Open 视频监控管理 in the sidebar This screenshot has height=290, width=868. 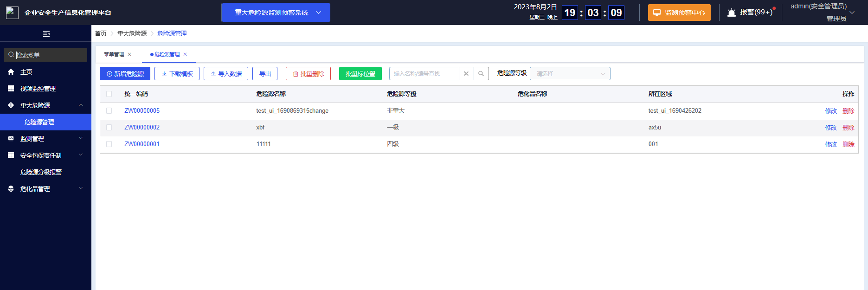(45, 89)
